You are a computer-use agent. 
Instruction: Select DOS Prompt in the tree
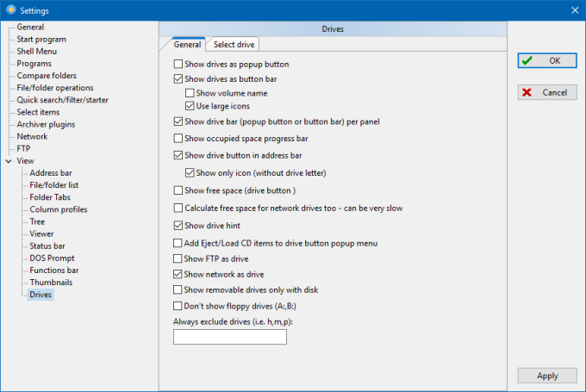pos(52,258)
